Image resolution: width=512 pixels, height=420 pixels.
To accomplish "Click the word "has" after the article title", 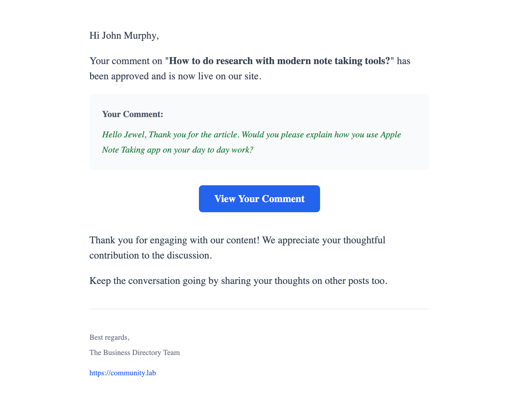I will [404, 61].
